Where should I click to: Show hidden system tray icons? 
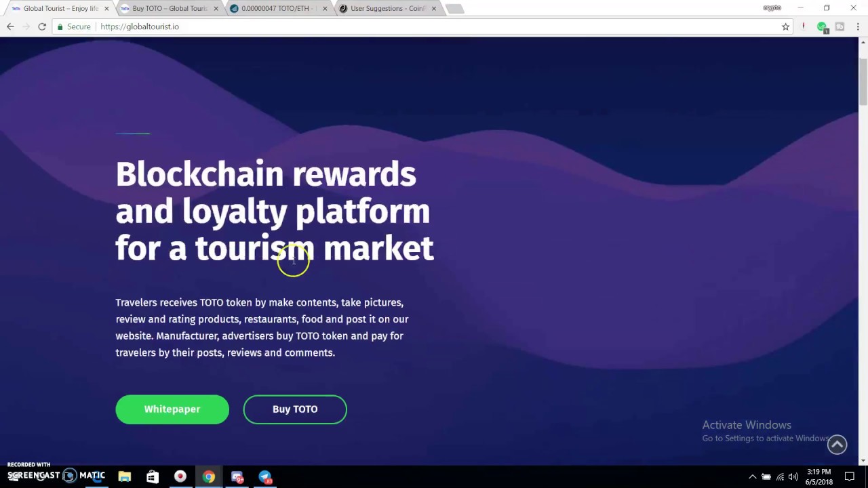[752, 476]
